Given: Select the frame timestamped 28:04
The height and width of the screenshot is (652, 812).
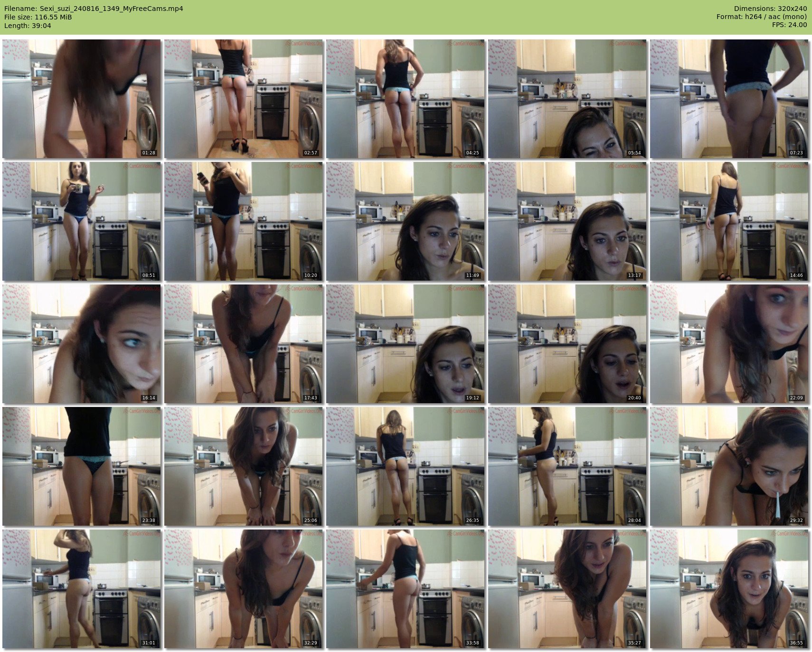Looking at the screenshot, I should (567, 466).
